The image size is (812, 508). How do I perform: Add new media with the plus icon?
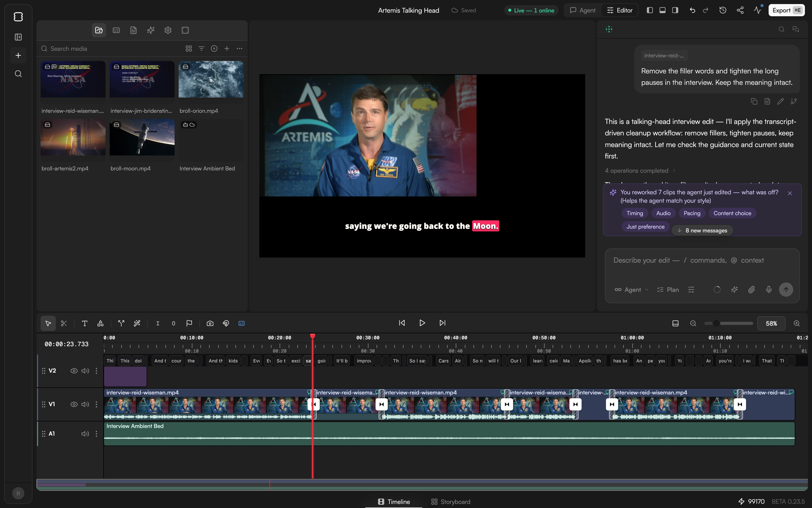(x=227, y=49)
